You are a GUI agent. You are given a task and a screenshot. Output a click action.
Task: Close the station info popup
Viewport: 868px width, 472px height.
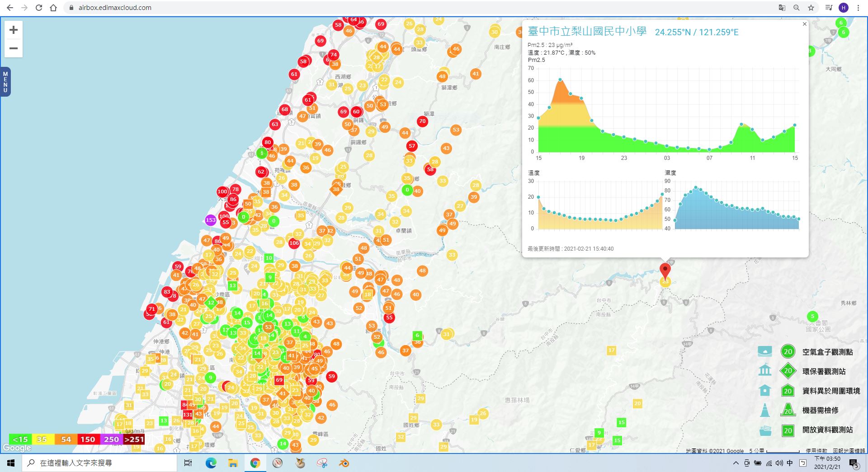point(804,24)
